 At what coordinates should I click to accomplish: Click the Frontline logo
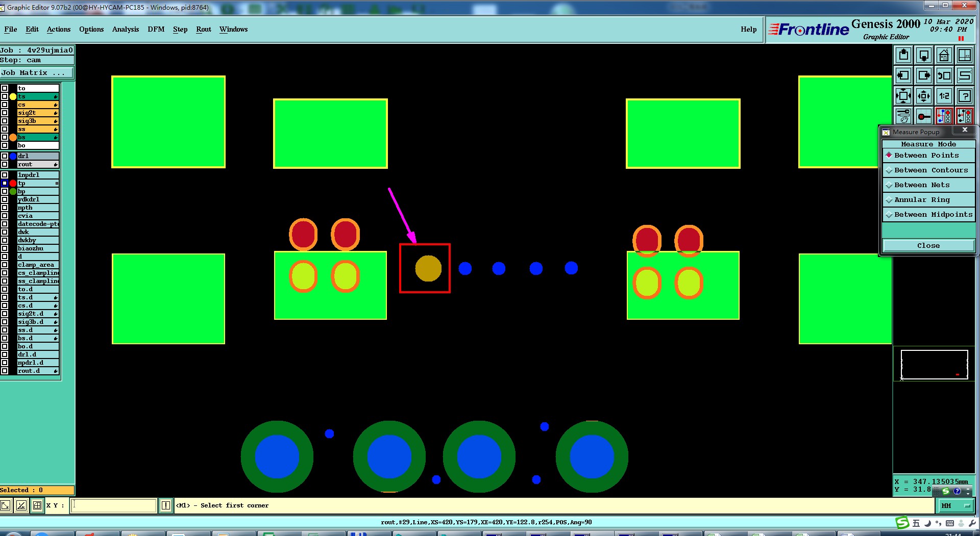point(809,30)
